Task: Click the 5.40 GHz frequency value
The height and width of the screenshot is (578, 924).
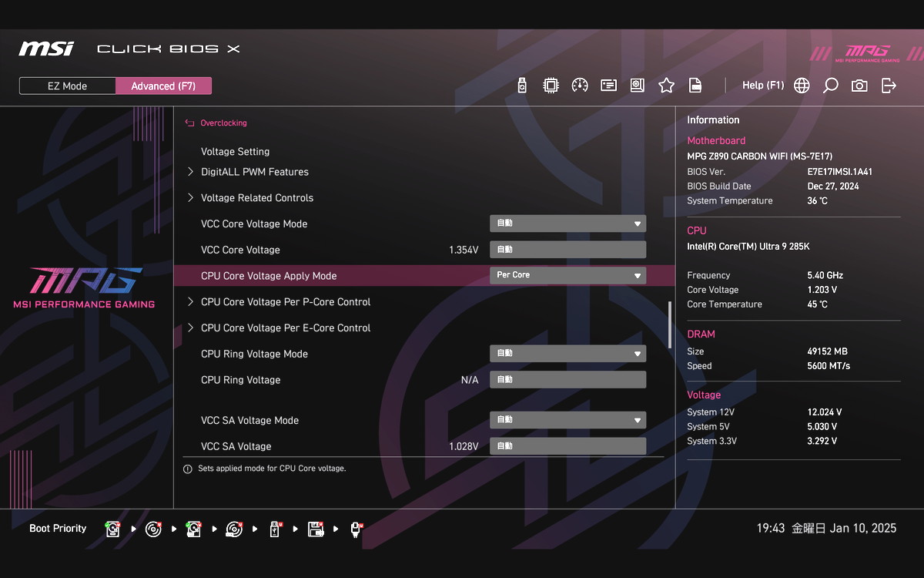Action: [825, 276]
